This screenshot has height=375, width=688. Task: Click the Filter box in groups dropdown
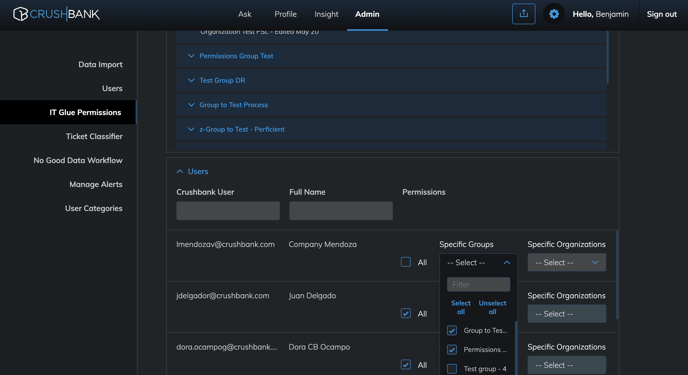478,285
